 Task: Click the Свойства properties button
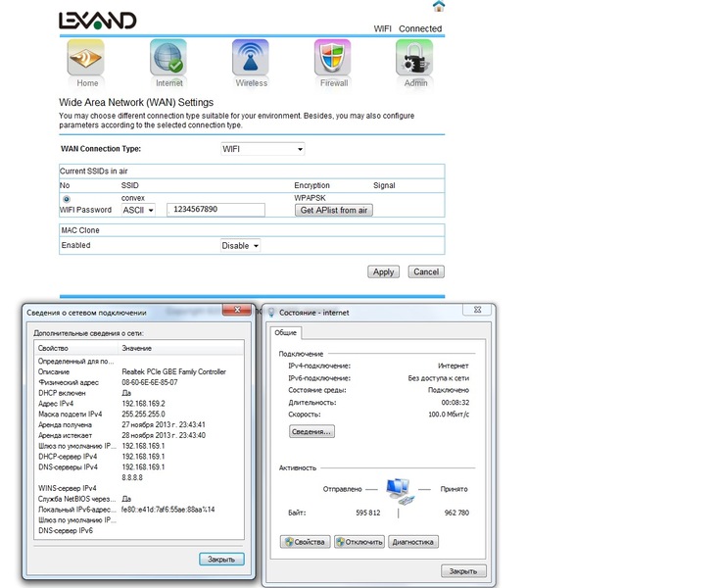coord(305,541)
